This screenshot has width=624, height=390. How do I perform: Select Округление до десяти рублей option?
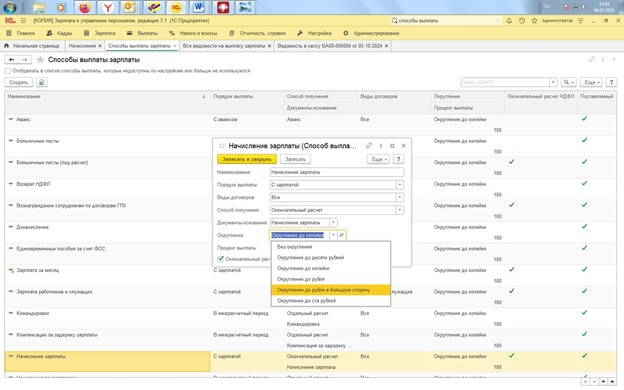point(331,257)
